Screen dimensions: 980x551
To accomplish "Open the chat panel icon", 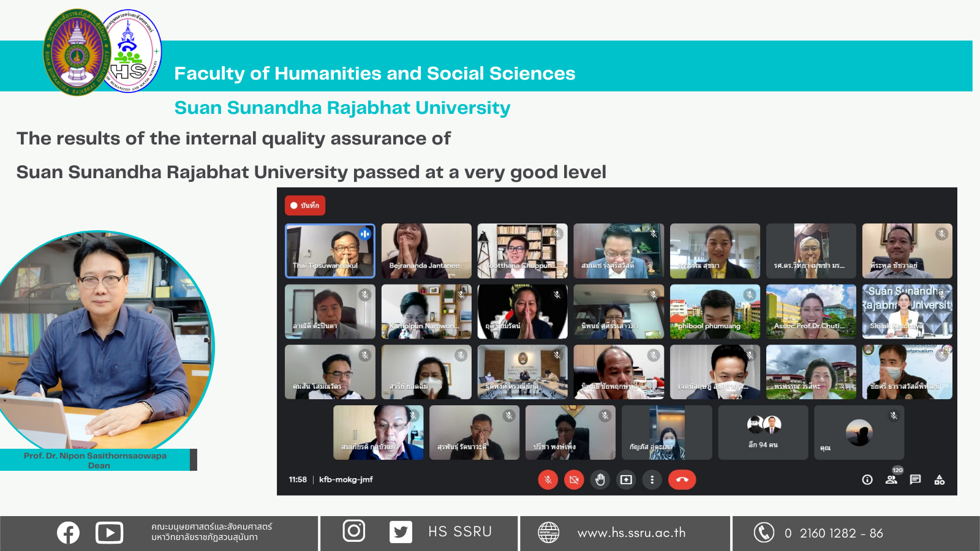I will point(915,480).
